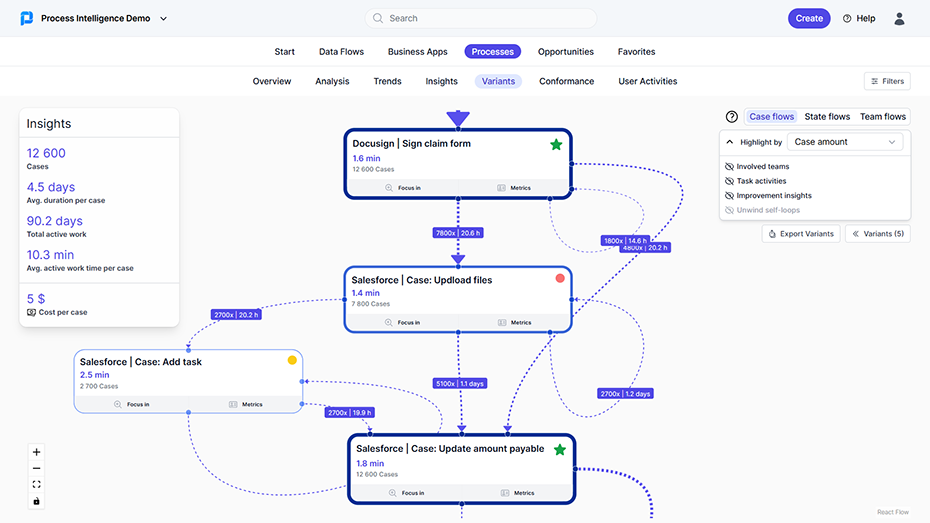Click the search magnifier icon
Image resolution: width=930 pixels, height=523 pixels.
pos(378,18)
